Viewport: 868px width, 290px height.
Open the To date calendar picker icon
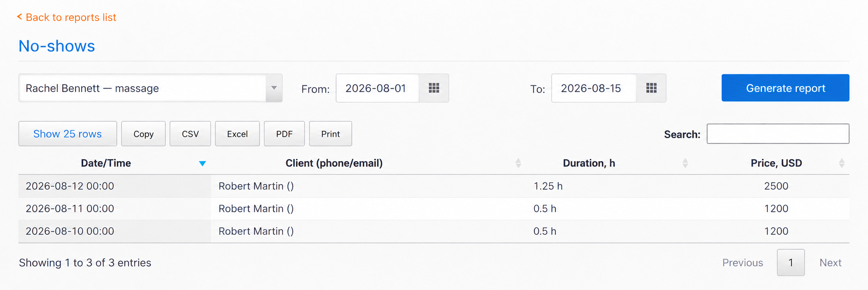(651, 88)
